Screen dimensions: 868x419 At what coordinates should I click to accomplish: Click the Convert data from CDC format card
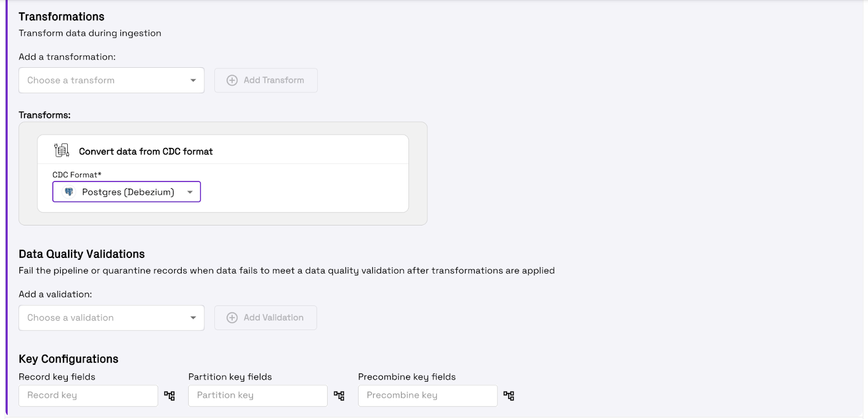[222, 173]
